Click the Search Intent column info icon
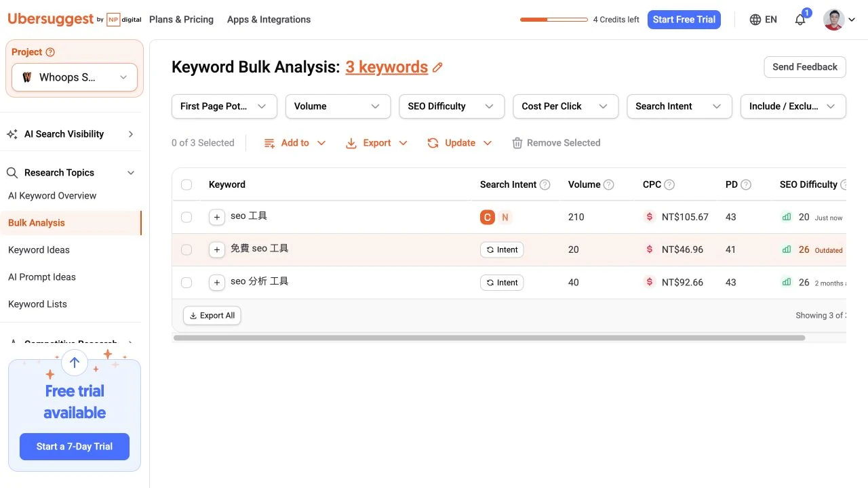The height and width of the screenshot is (488, 868). (x=545, y=184)
